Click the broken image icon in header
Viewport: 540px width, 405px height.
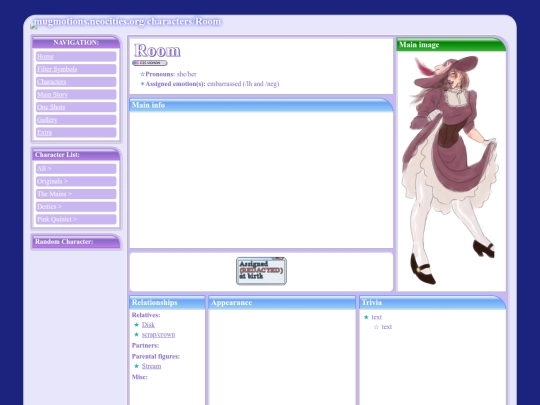(x=33, y=26)
